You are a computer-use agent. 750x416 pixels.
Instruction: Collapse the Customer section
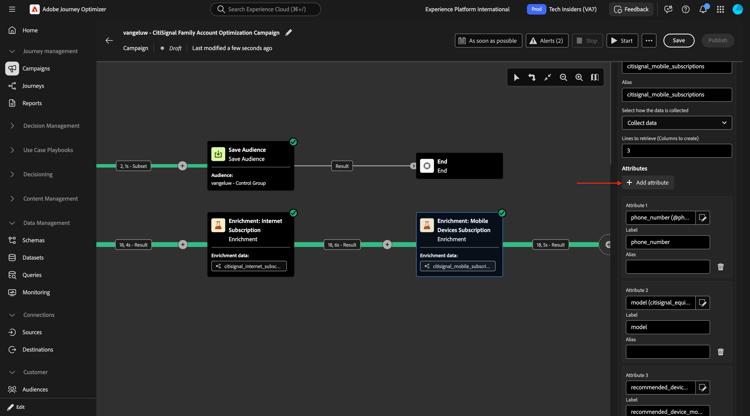tap(12, 372)
